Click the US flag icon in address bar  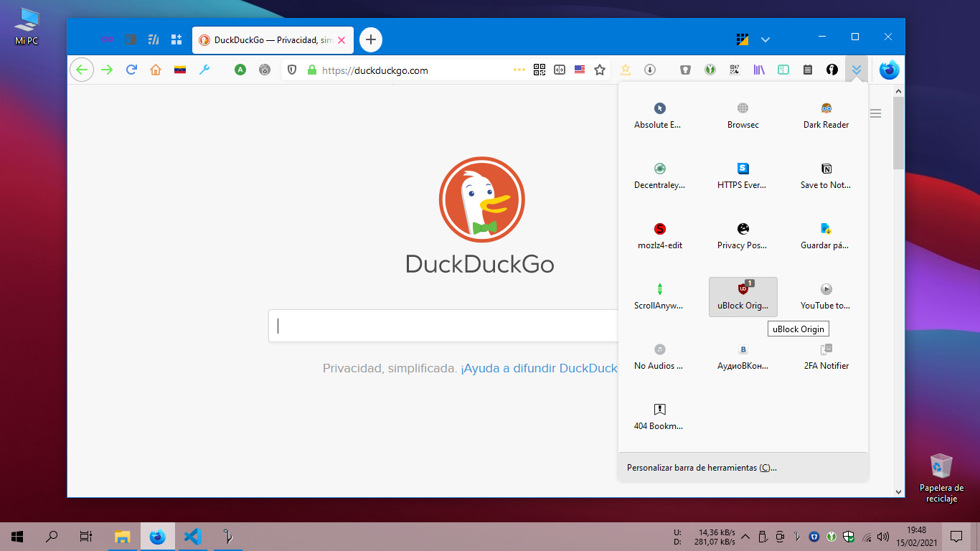click(580, 70)
